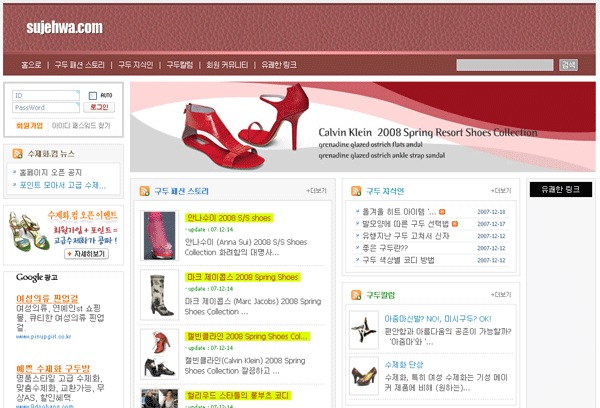The width and height of the screenshot is (600, 408).
Task: Click update : 07-12-14 under 안나수이
Action: [x=209, y=230]
